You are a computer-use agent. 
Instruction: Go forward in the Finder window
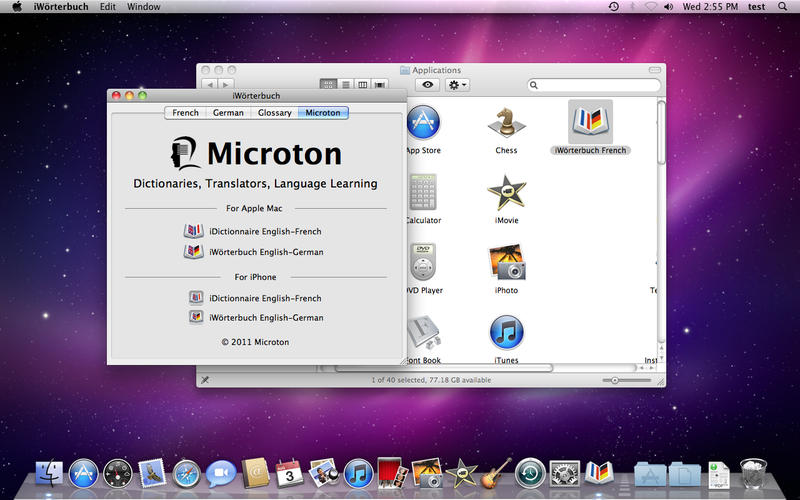[226, 85]
